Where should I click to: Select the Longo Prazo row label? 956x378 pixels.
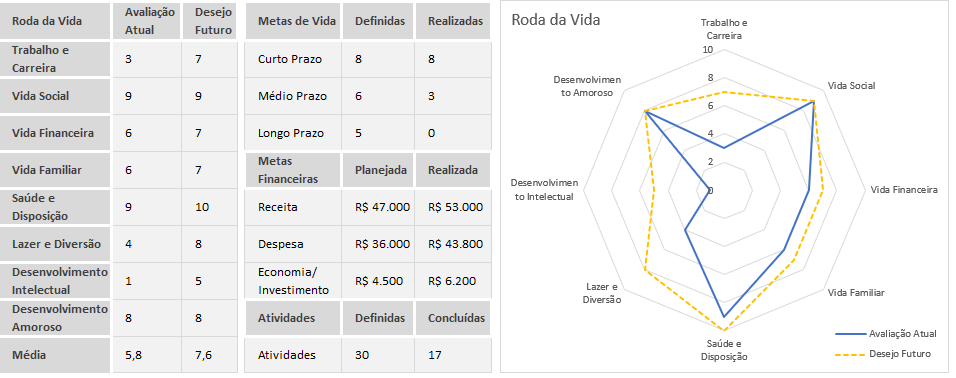click(292, 133)
